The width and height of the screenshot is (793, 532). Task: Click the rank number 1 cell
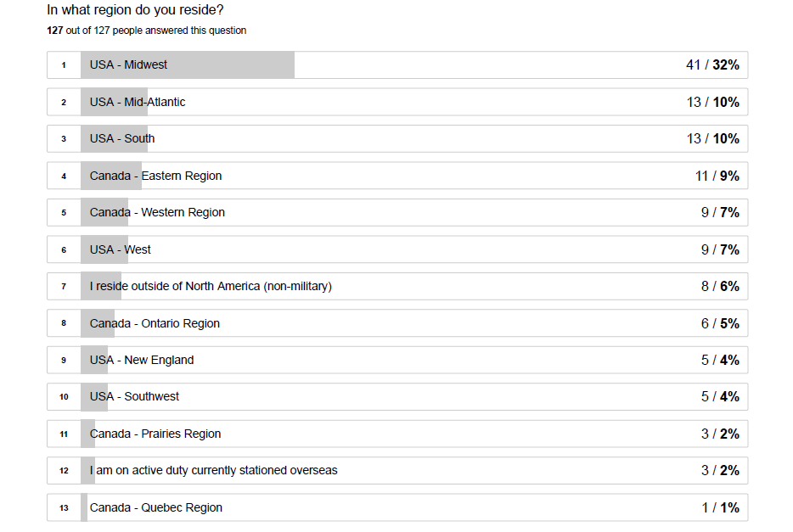coord(64,64)
